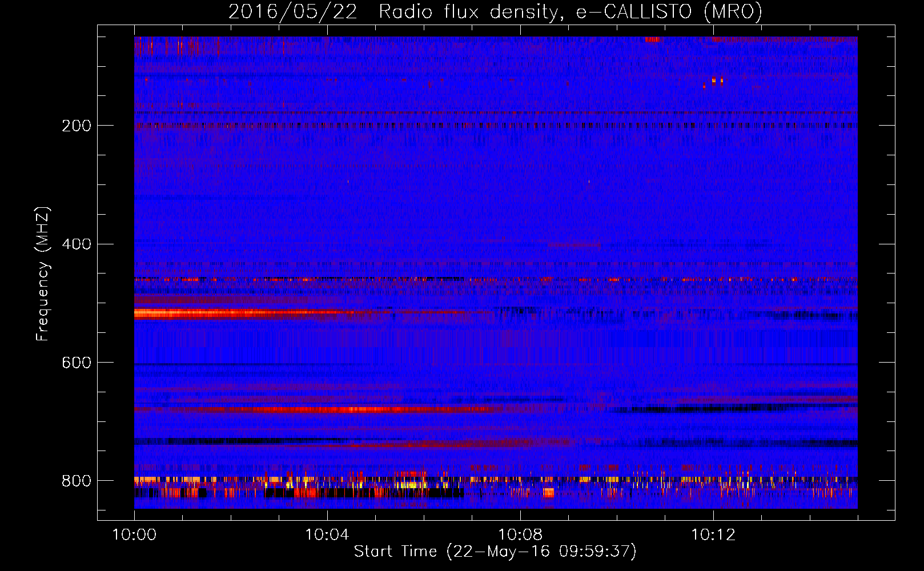Click the "Start Time (22-May-16 09:59:37)" label

[x=495, y=552]
